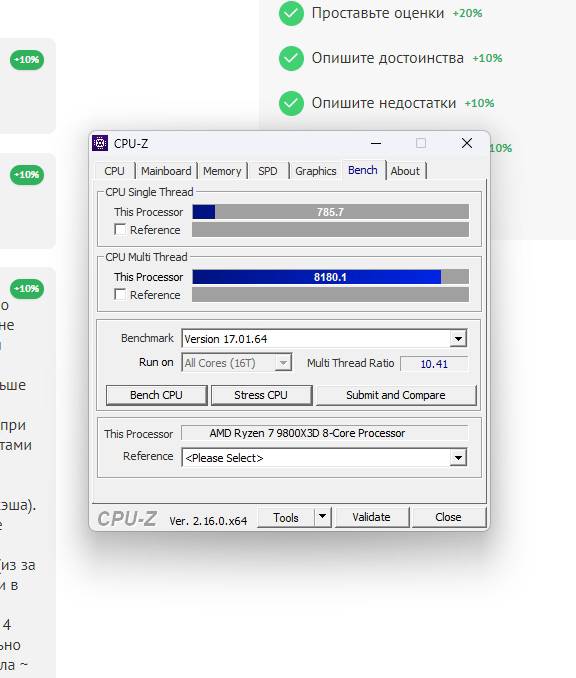This screenshot has height=678, width=576.
Task: Click green checkmark beside Опишите недостатки
Action: coord(291,103)
